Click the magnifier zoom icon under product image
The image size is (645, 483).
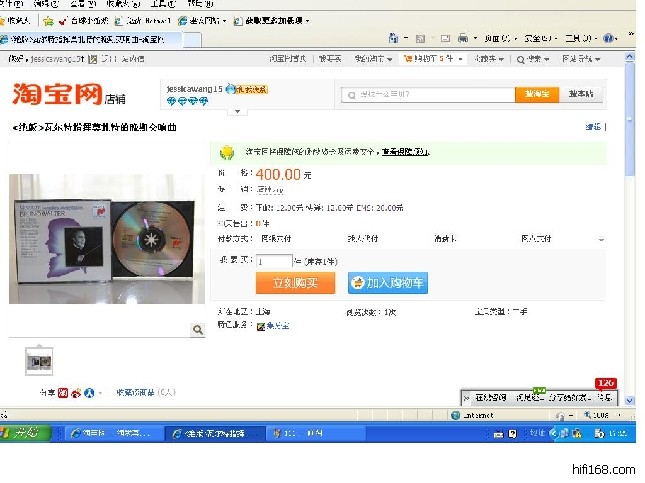click(x=198, y=330)
